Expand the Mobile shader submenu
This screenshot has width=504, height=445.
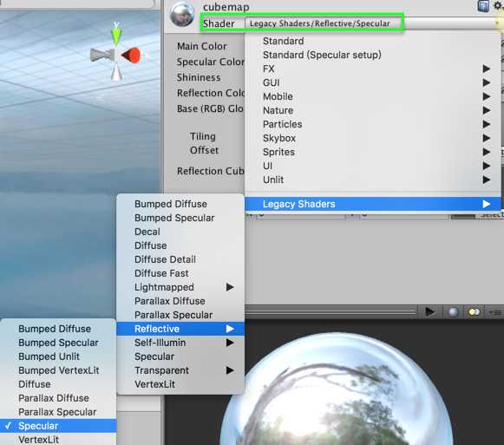coord(373,96)
